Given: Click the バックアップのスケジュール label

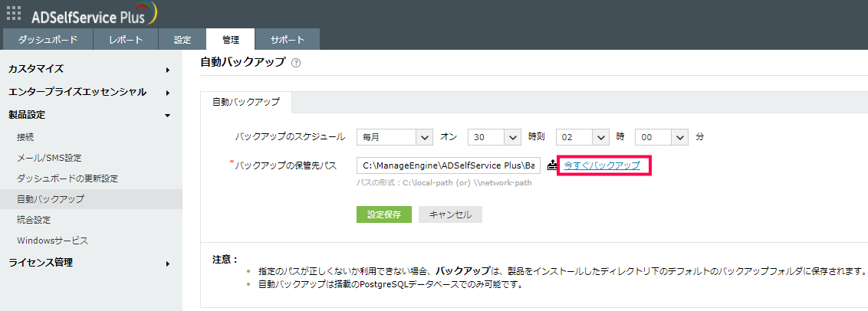Looking at the screenshot, I should (290, 136).
